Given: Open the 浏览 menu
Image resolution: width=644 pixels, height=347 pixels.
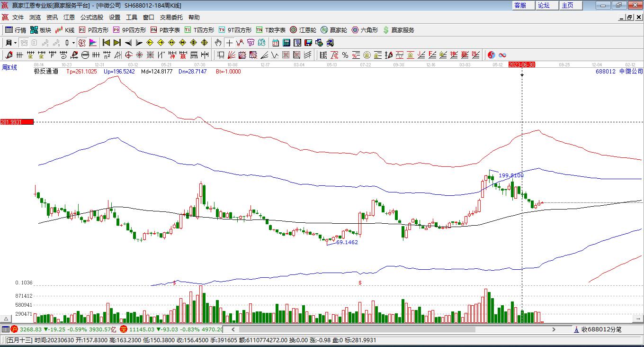Looking at the screenshot, I should point(35,18).
